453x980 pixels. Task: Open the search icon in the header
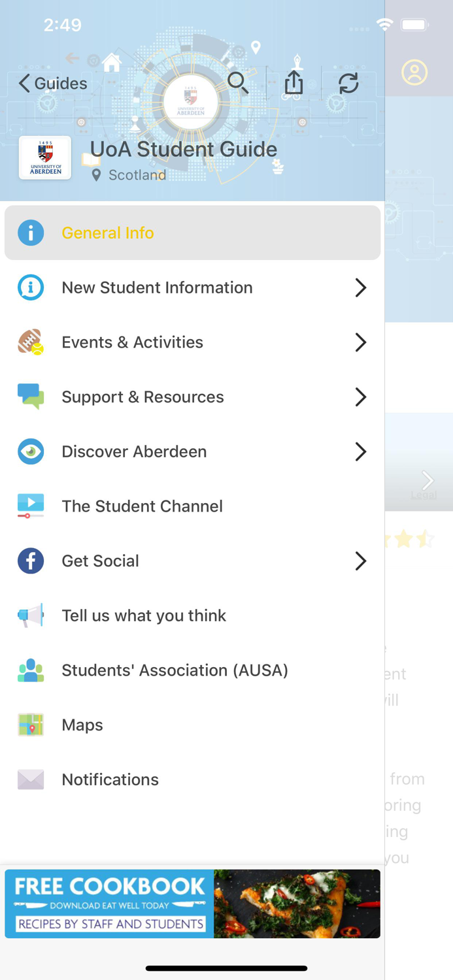click(238, 83)
